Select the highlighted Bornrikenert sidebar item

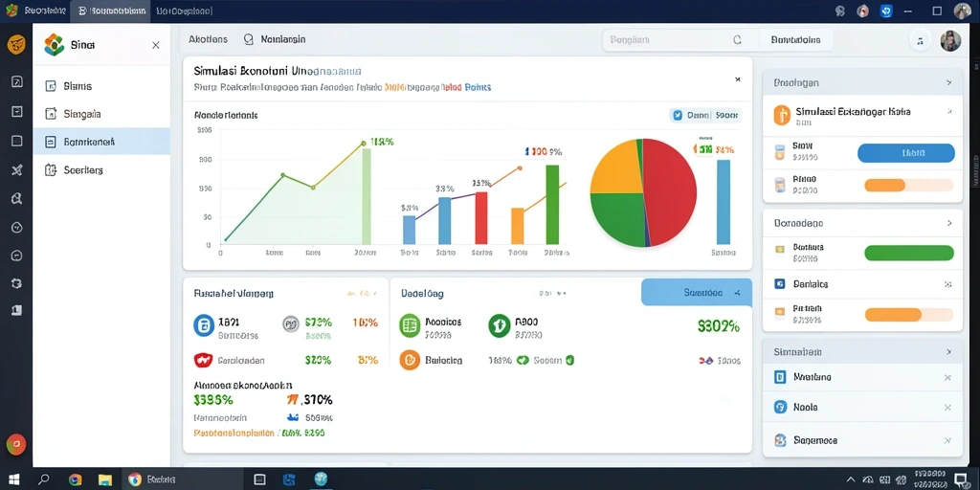click(101, 142)
